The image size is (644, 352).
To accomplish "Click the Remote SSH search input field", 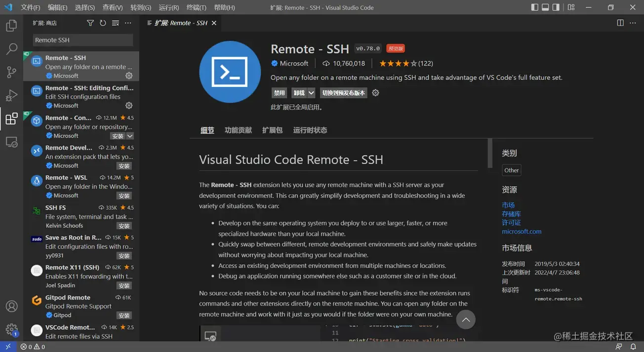I will click(x=83, y=40).
